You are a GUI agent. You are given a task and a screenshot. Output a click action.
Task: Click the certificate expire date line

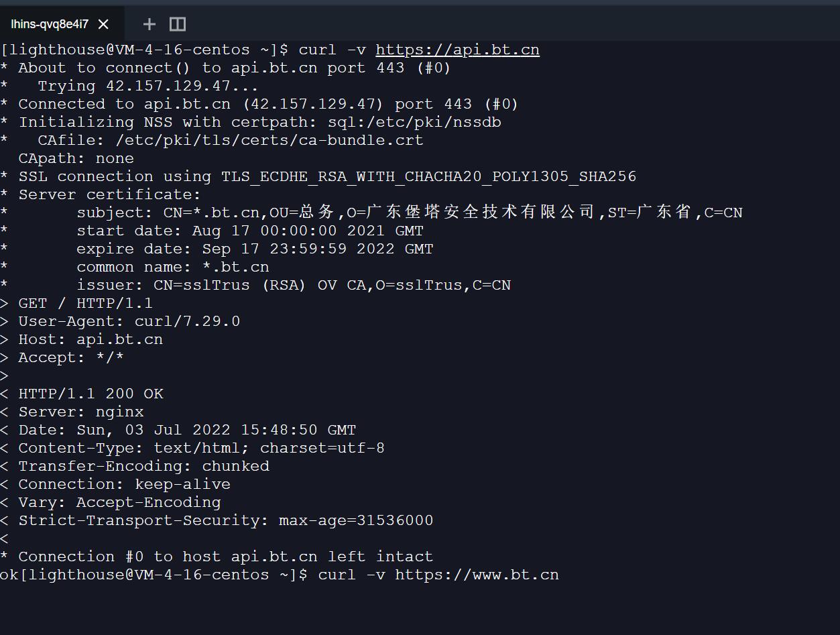255,249
